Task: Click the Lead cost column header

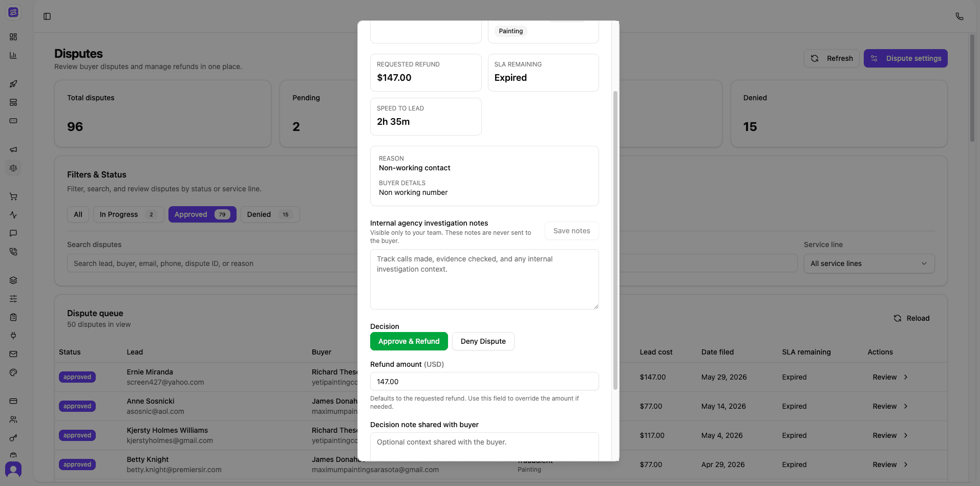Action: (x=656, y=352)
